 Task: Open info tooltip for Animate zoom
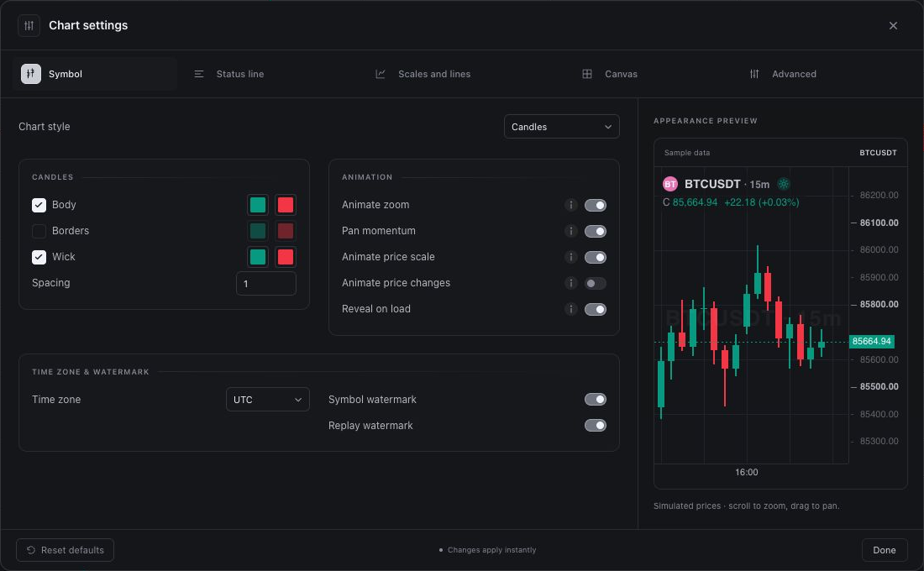click(570, 205)
